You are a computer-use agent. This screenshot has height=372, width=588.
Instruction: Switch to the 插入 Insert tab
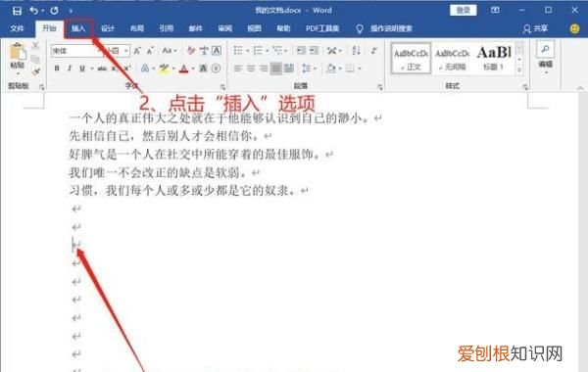tap(78, 28)
